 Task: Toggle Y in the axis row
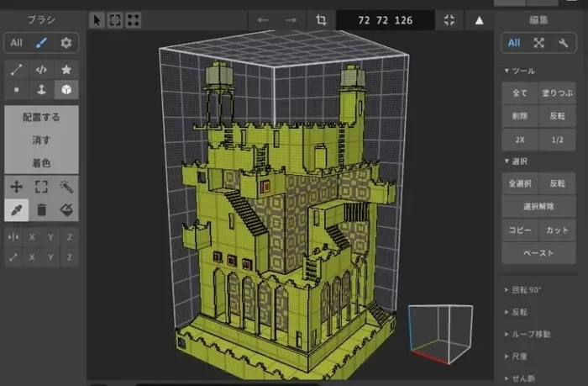50,257
